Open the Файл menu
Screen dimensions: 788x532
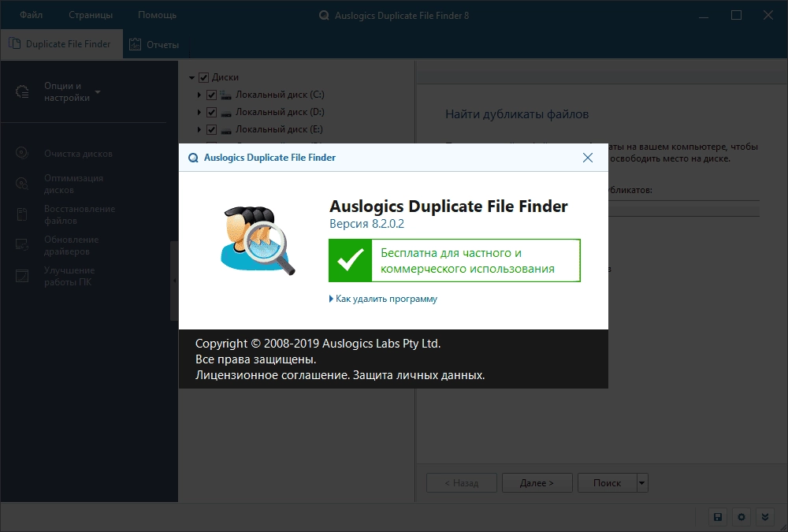point(31,15)
